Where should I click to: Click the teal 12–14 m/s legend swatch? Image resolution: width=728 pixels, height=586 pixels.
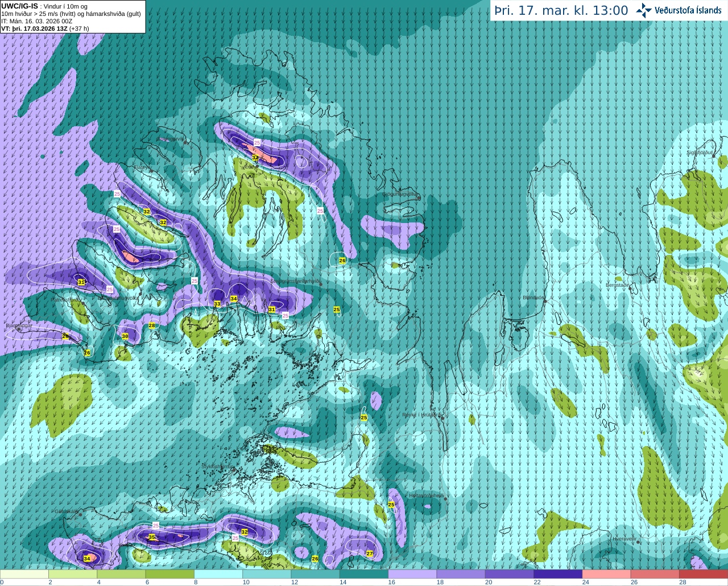316,574
